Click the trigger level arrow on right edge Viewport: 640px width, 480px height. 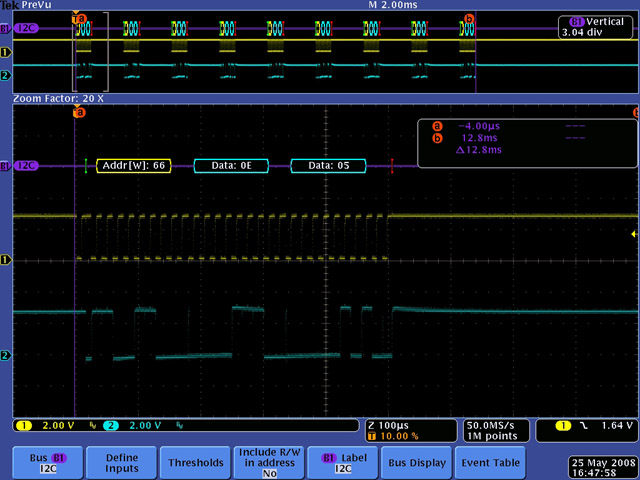tap(633, 234)
